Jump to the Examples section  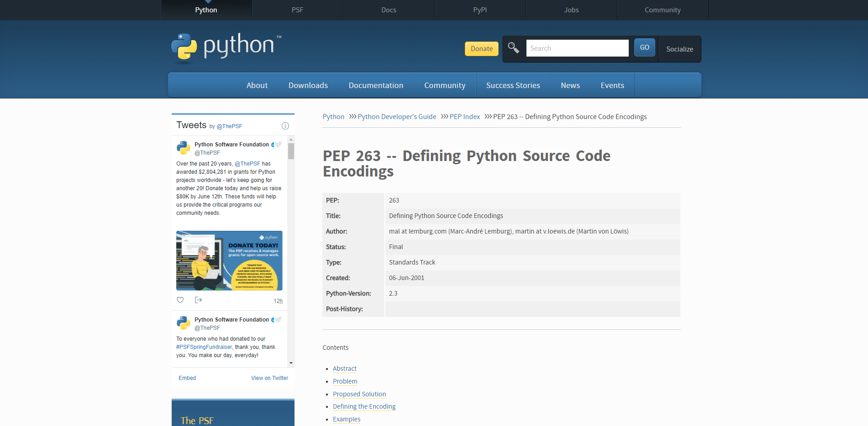pos(347,419)
